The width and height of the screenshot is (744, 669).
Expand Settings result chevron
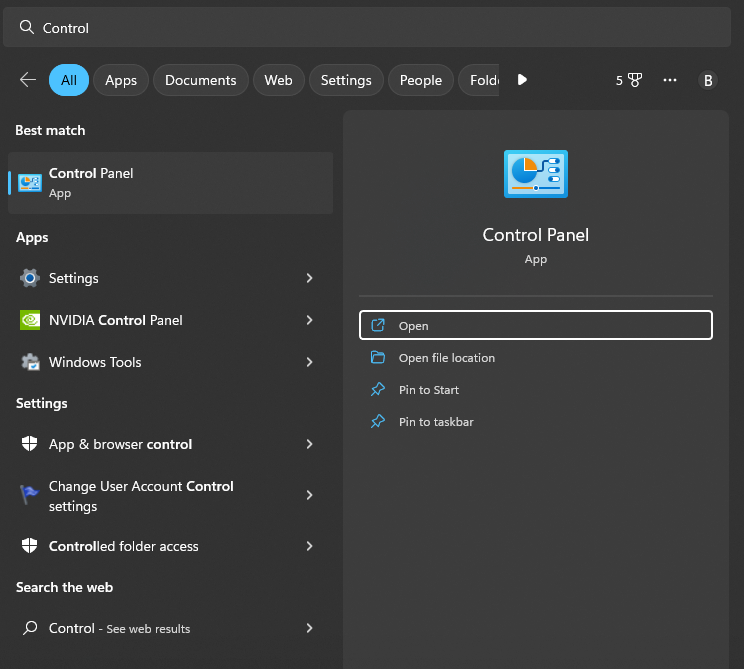coord(309,278)
